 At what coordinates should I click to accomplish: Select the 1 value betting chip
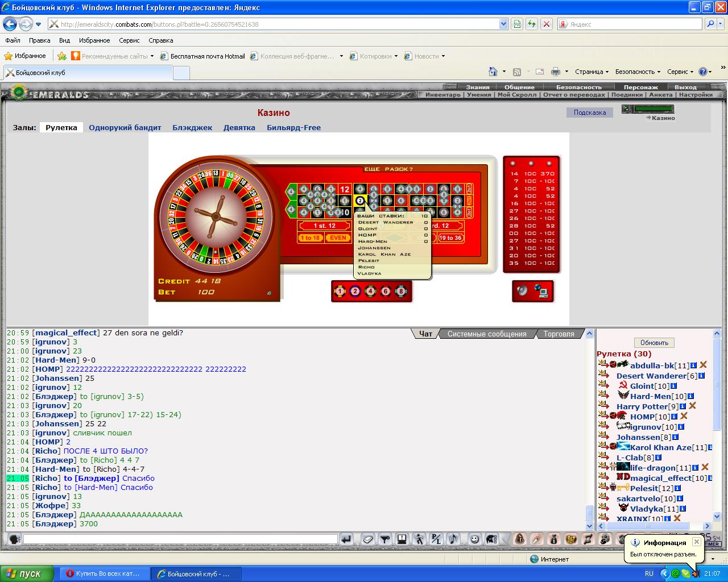(x=340, y=292)
